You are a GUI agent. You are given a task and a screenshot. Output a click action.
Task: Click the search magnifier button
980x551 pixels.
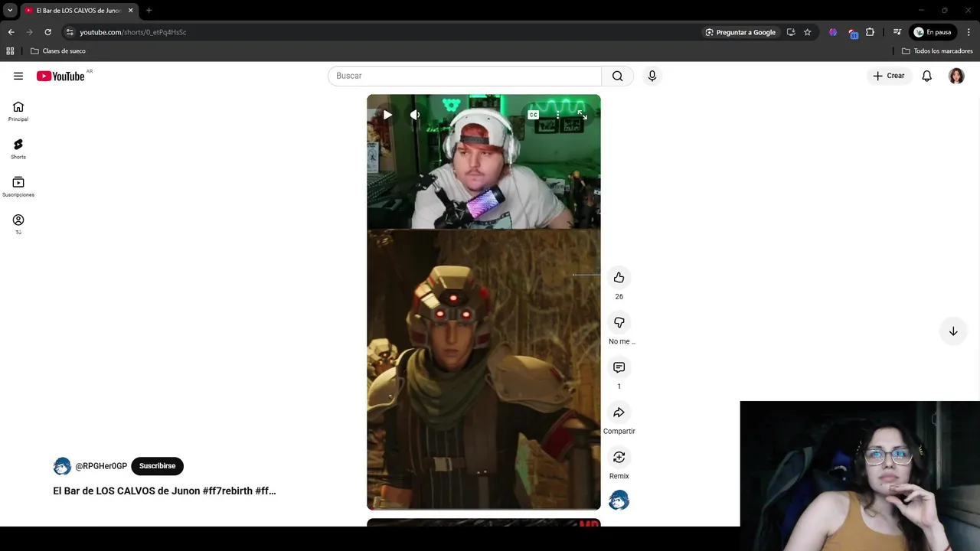pyautogui.click(x=618, y=76)
